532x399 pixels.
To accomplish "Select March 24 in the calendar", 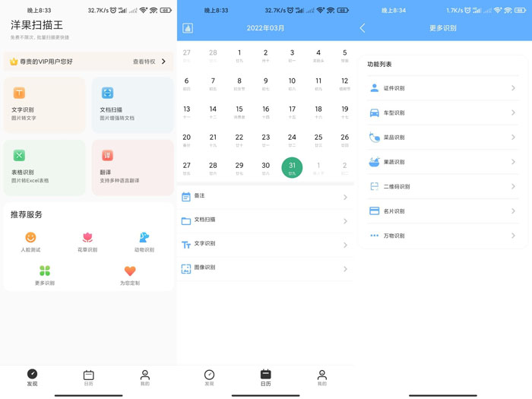I will [292, 139].
